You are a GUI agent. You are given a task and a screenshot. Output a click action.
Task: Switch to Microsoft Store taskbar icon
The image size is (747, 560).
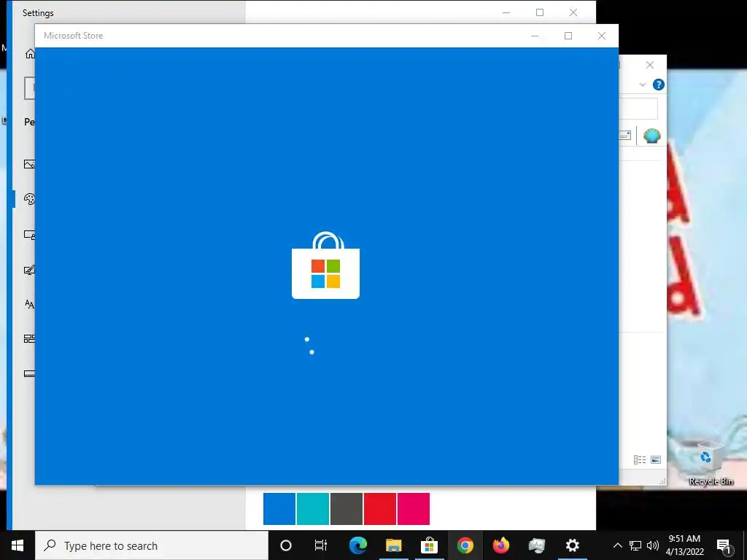pos(429,545)
